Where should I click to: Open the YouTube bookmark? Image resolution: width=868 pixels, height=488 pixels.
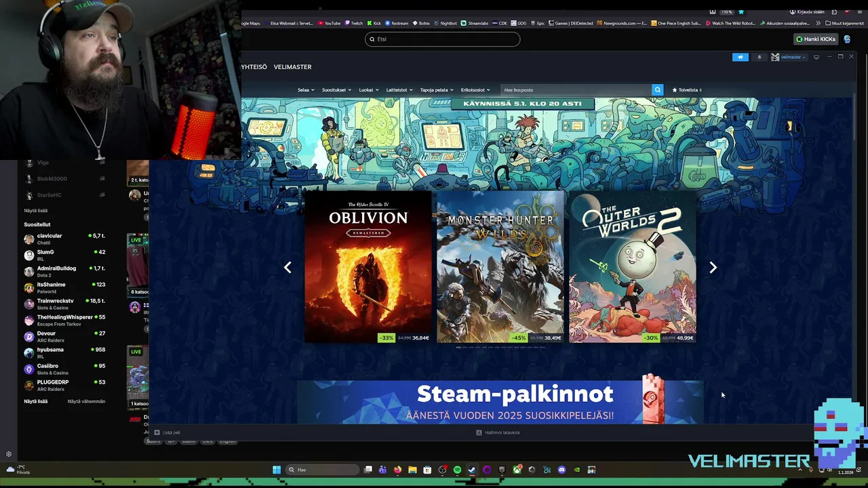[330, 23]
